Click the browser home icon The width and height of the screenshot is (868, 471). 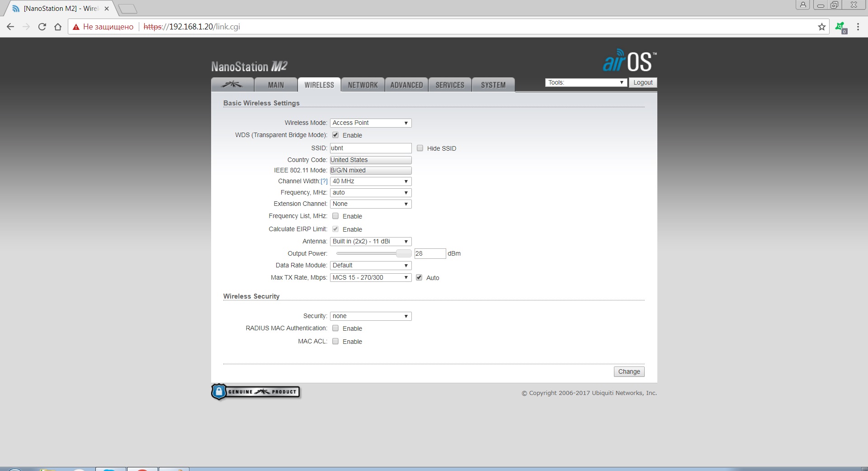58,27
